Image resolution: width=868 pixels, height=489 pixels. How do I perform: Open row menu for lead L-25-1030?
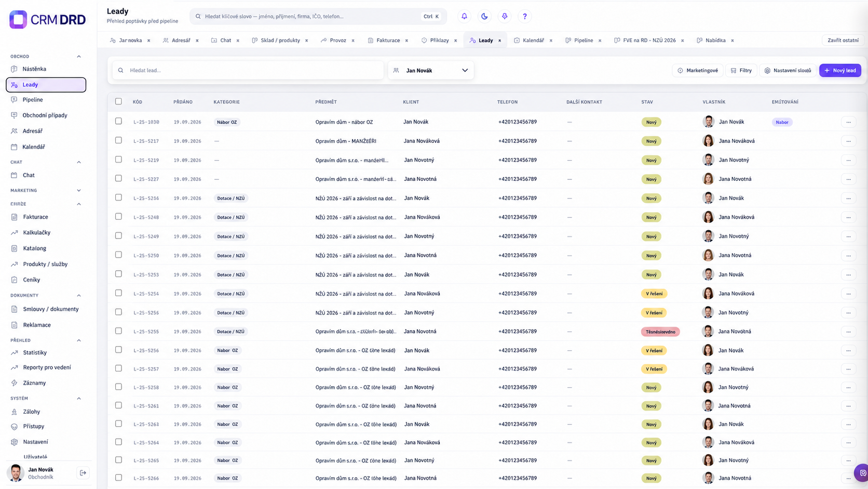[848, 122]
